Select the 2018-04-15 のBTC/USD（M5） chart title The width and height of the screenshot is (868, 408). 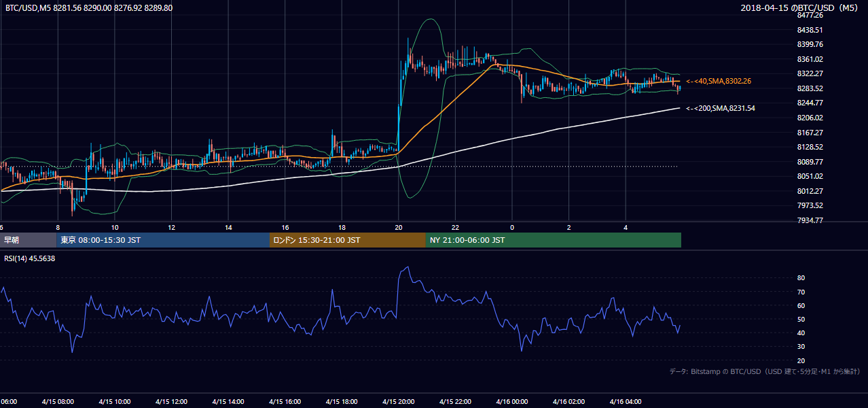click(800, 8)
